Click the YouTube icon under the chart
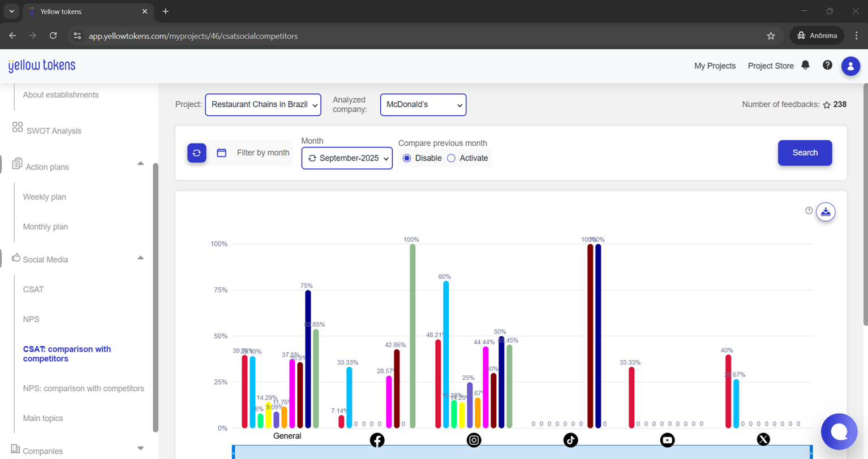Image resolution: width=868 pixels, height=459 pixels. tap(667, 440)
